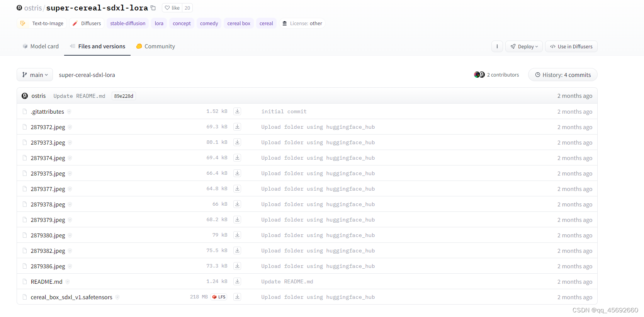This screenshot has width=644, height=317.
Task: Click the cereal tag
Action: click(x=266, y=23)
